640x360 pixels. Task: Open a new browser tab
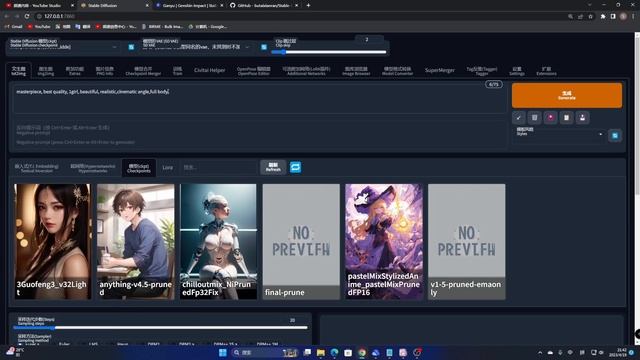click(x=308, y=5)
